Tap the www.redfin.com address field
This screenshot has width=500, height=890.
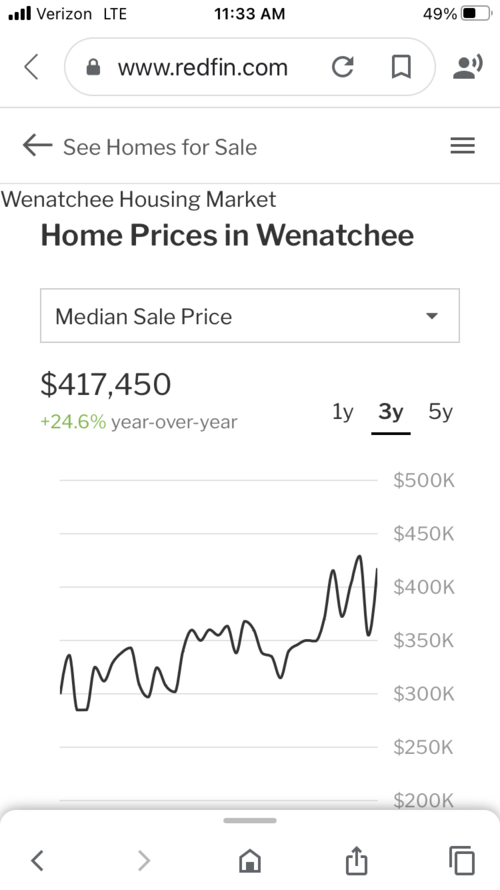point(203,68)
